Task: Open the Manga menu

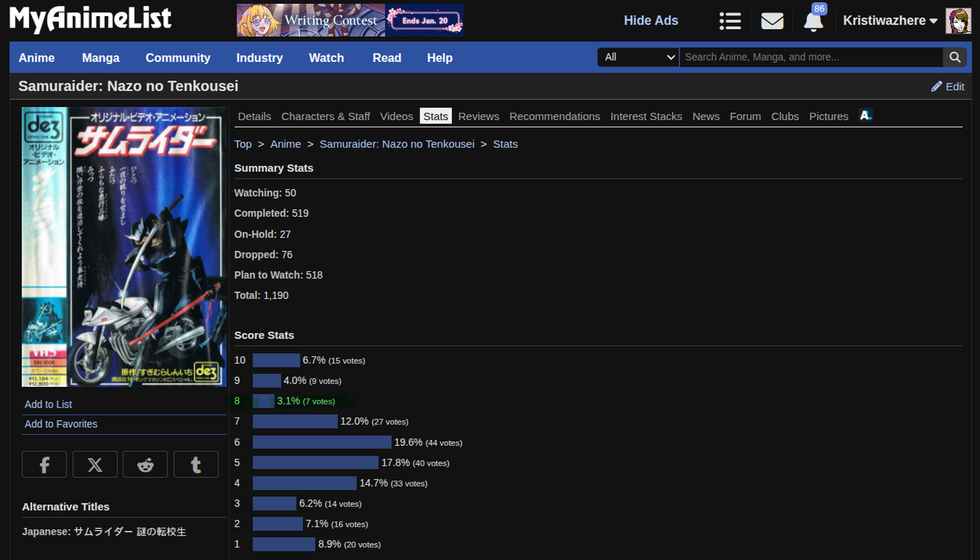Action: [x=101, y=57]
